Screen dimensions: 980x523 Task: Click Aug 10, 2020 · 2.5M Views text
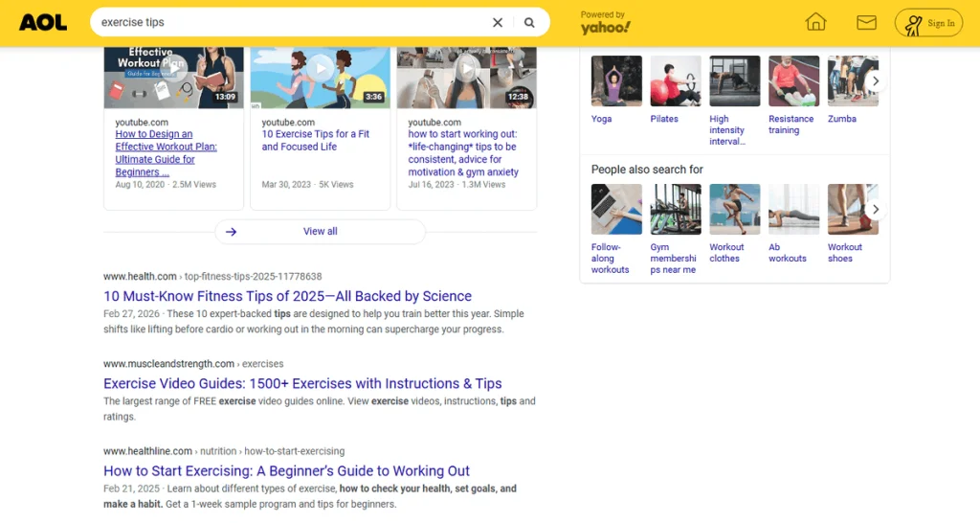pyautogui.click(x=166, y=185)
